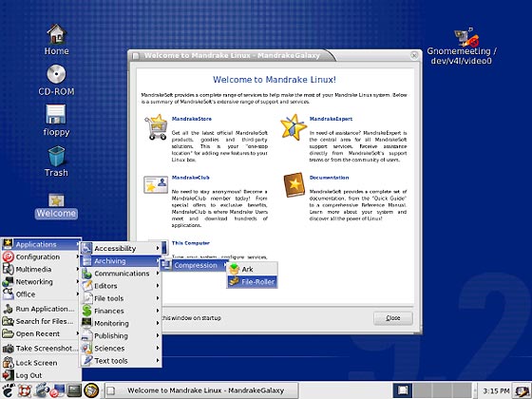Launch the terminal icon in the panel
532x399 pixels.
(x=74, y=390)
